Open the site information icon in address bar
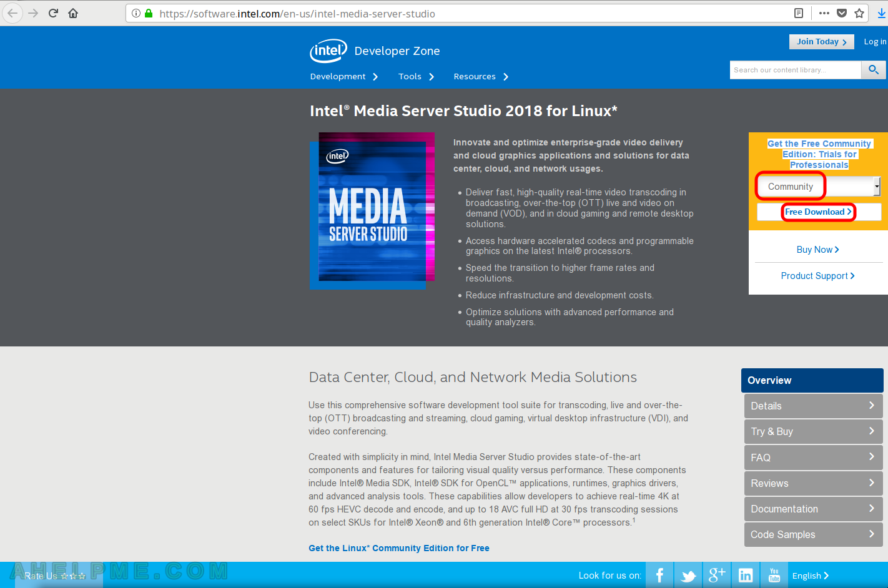888x588 pixels. [136, 13]
